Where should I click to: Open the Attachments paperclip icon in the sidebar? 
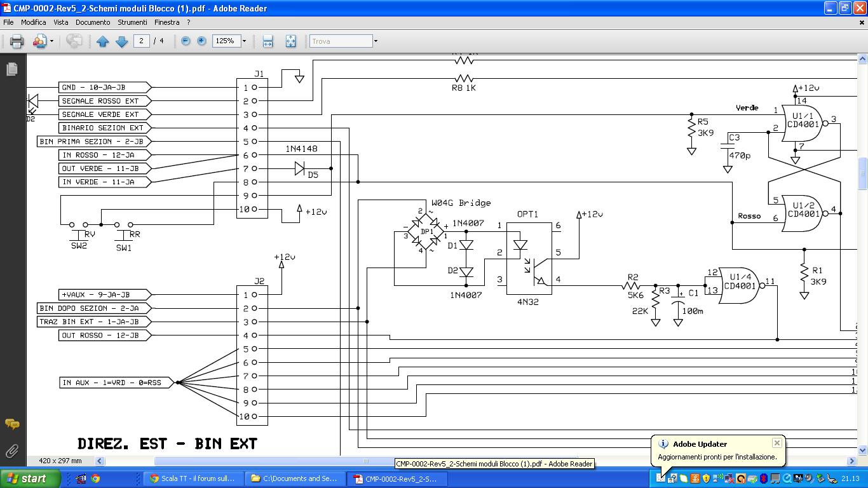(11, 451)
